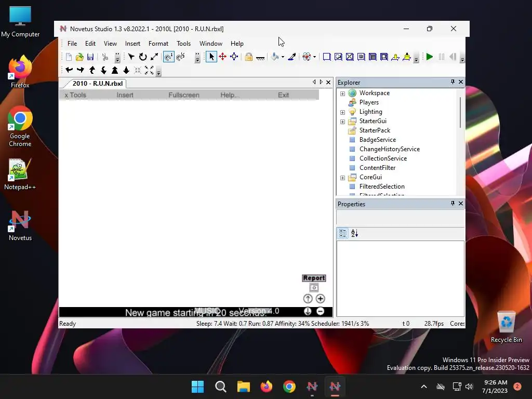Toggle the Lock padlock tool

(x=249, y=57)
